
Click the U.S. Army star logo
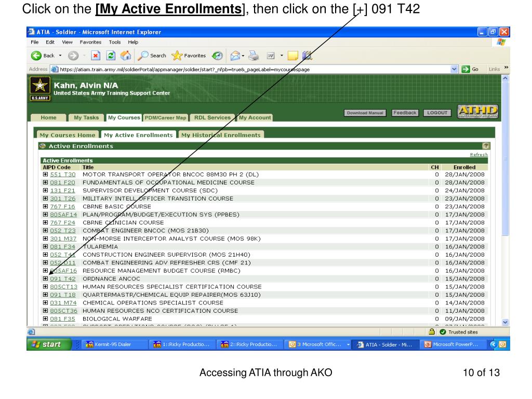pos(40,88)
